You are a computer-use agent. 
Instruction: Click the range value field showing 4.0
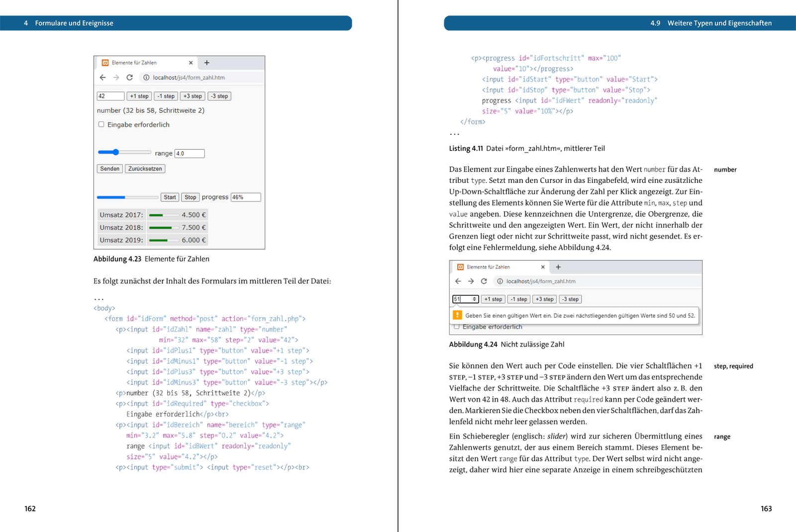(190, 154)
